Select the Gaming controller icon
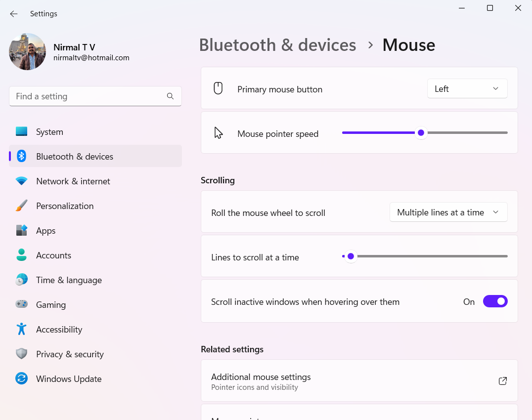 [x=22, y=304]
